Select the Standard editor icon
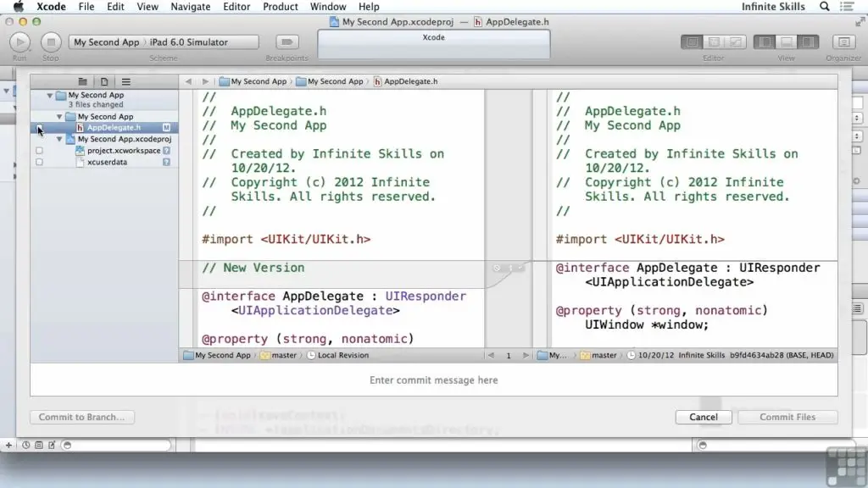The image size is (868, 488). pyautogui.click(x=692, y=42)
